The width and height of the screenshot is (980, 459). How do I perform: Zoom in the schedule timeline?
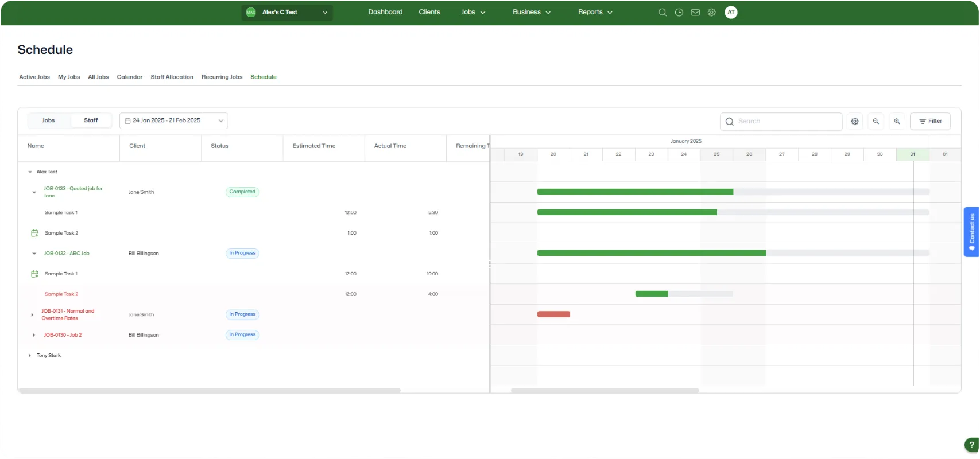[897, 121]
